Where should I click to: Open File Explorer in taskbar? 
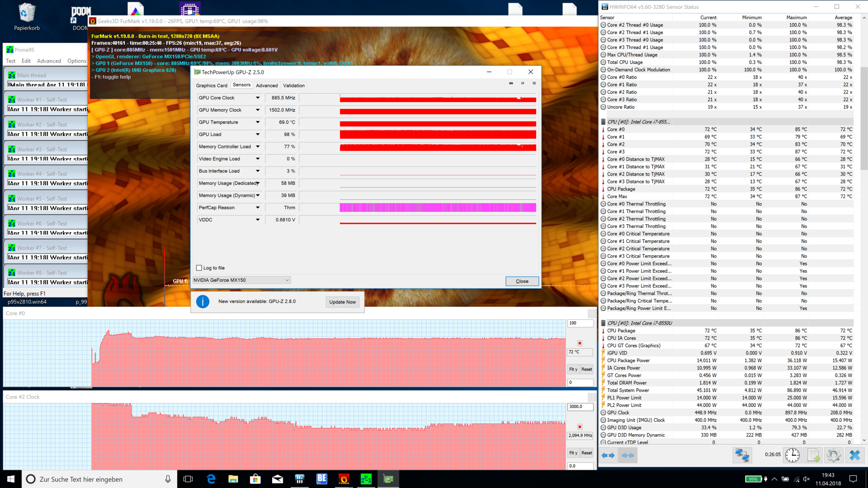[x=233, y=479]
